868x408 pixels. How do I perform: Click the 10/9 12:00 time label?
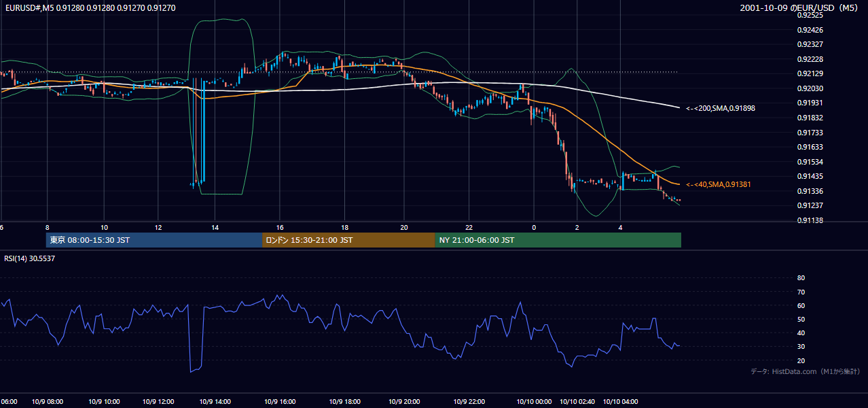[x=158, y=402]
